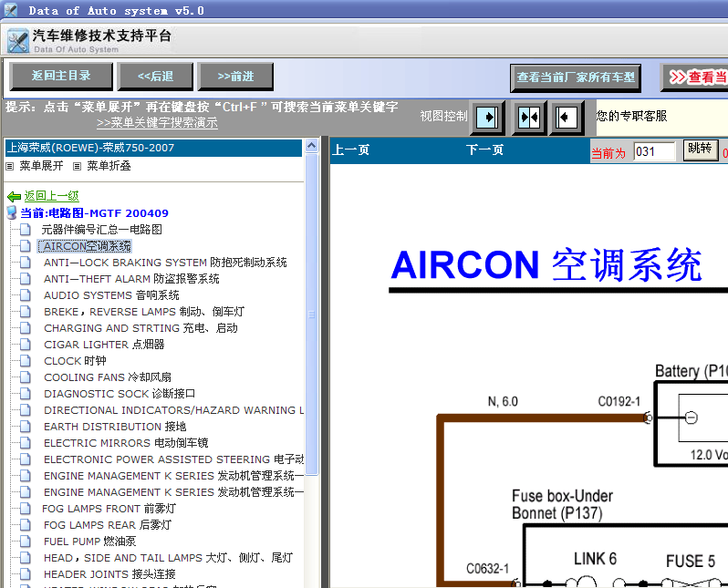Click page icon beside 元器件编号汇总
Viewport: 728px width, 588px height.
point(25,229)
